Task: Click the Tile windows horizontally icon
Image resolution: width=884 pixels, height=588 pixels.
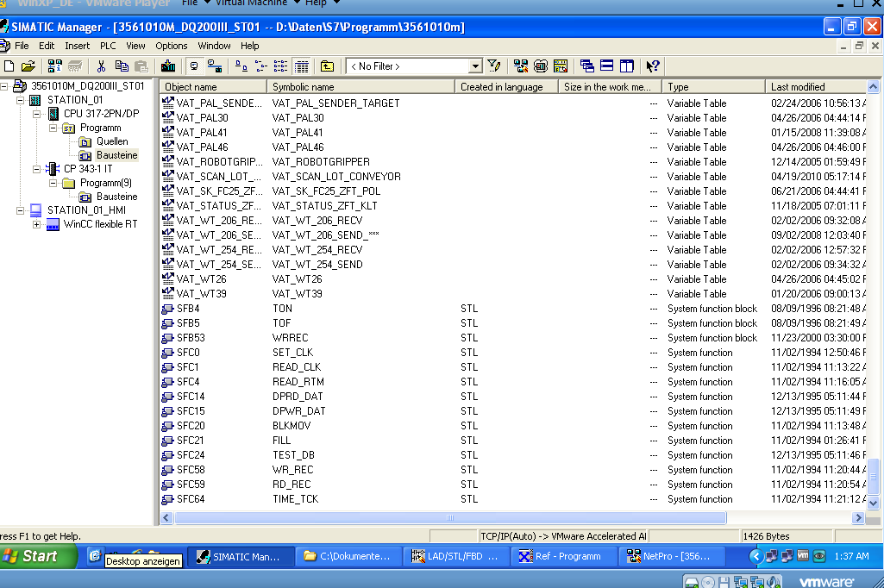Action: point(606,66)
